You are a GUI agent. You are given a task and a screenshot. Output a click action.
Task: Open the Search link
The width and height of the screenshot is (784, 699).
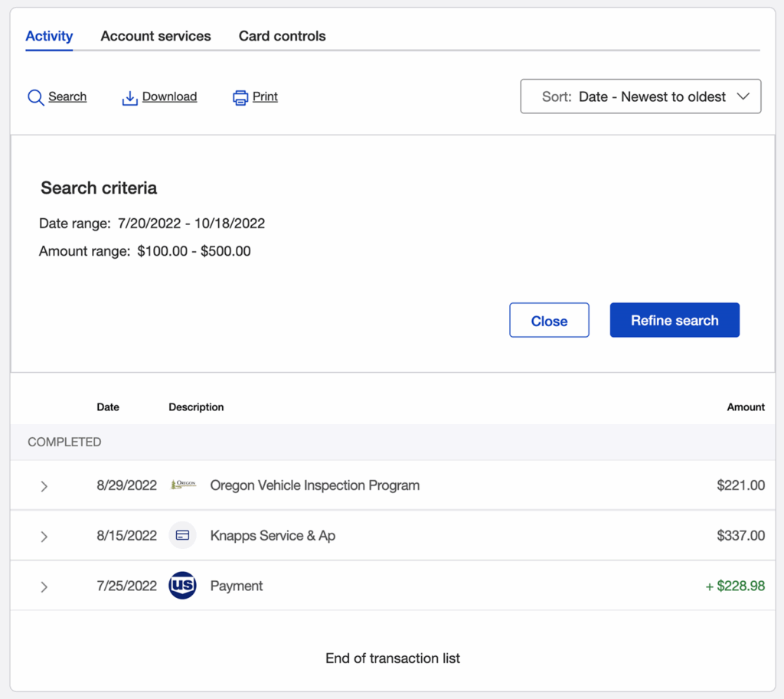pyautogui.click(x=67, y=96)
